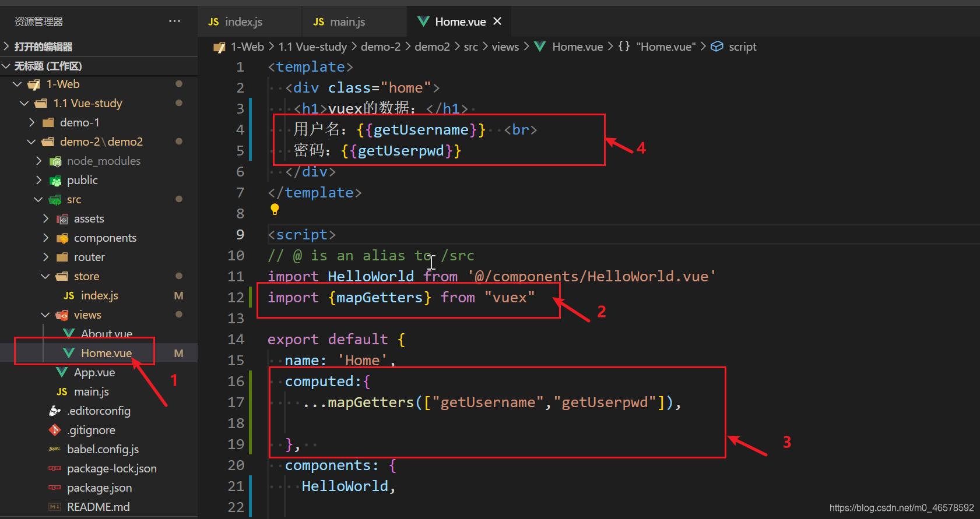Click the node_modules folder icon
The image size is (980, 519).
tap(55, 161)
